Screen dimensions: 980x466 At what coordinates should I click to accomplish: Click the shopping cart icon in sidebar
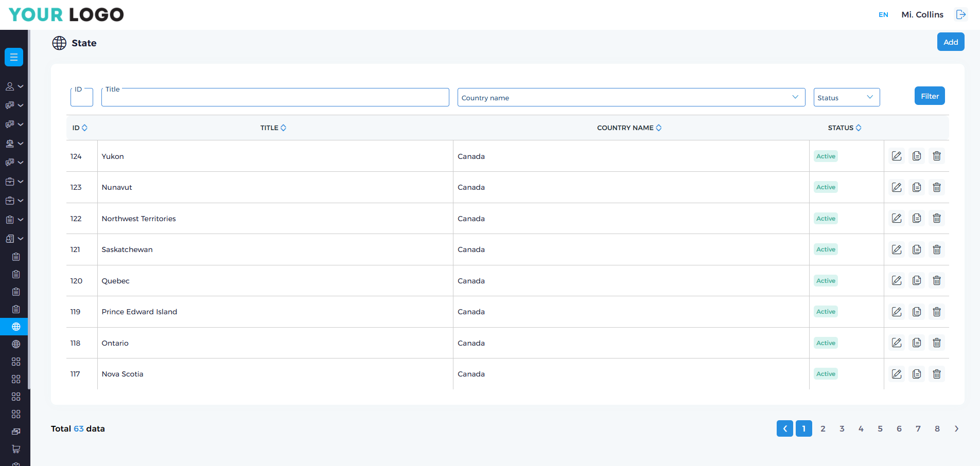(16, 449)
